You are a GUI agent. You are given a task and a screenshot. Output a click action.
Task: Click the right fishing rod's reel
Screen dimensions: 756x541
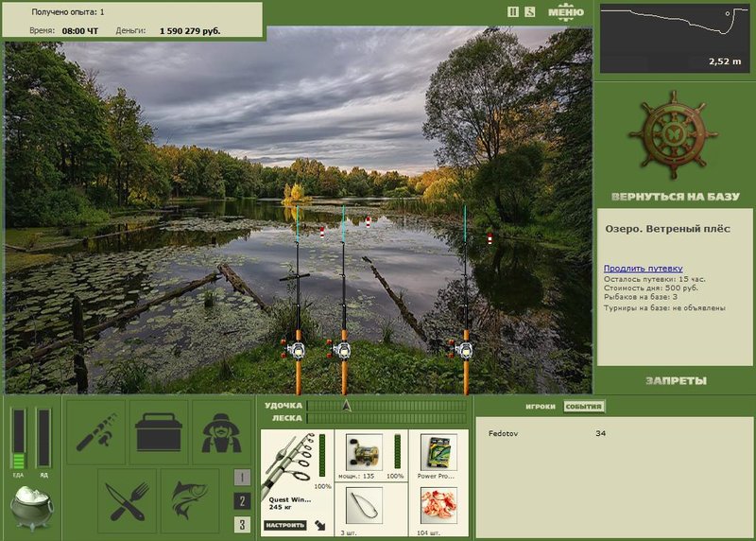462,349
